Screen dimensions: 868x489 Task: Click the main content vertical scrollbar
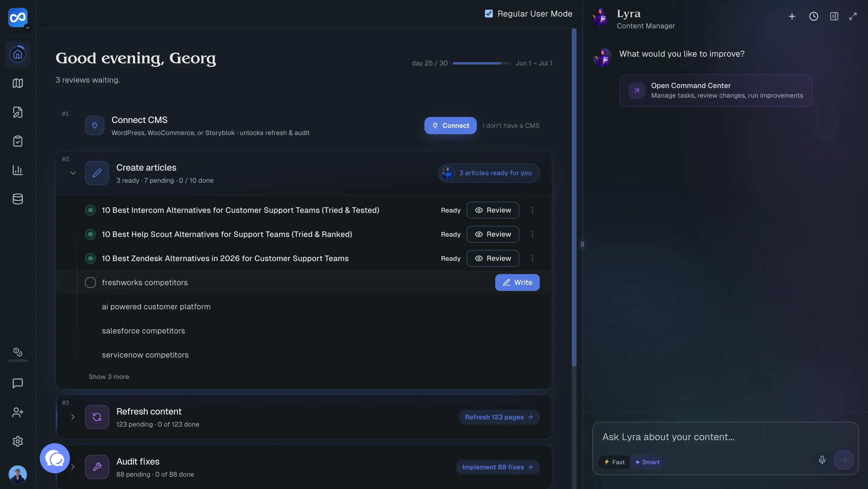tap(574, 197)
